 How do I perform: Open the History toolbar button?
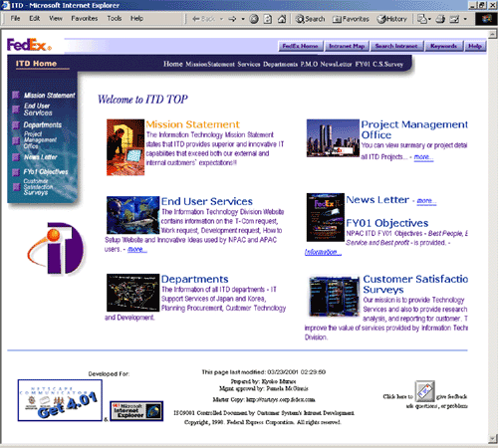click(391, 19)
